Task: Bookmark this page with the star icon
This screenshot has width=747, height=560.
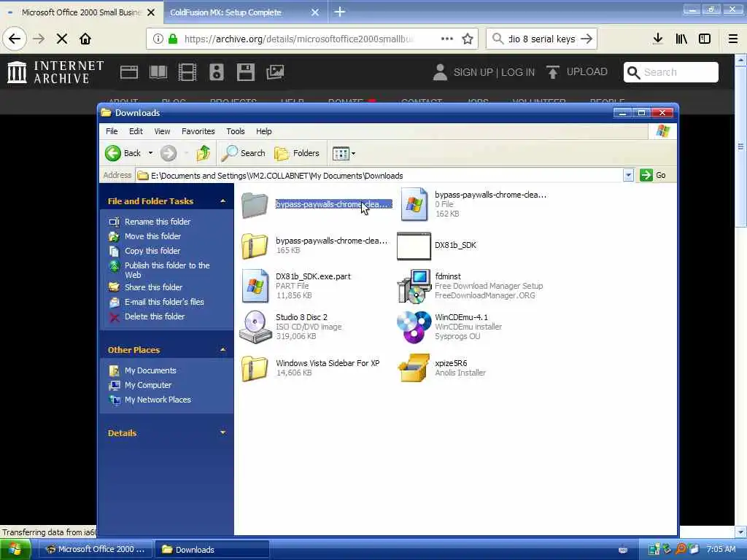Action: 468,39
